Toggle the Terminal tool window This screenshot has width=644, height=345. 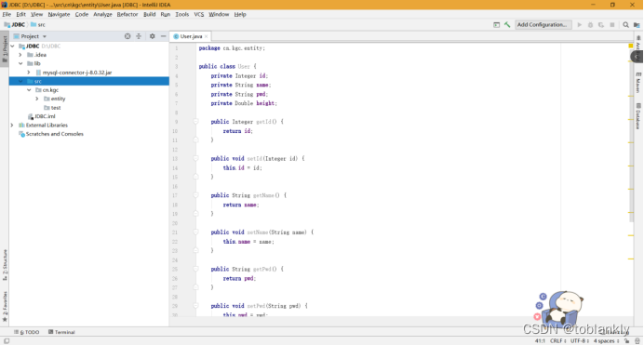(61, 332)
